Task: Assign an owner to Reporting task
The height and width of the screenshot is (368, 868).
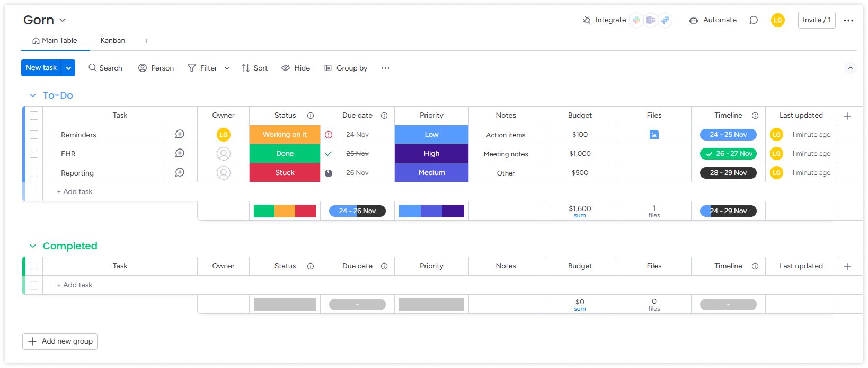Action: tap(224, 173)
